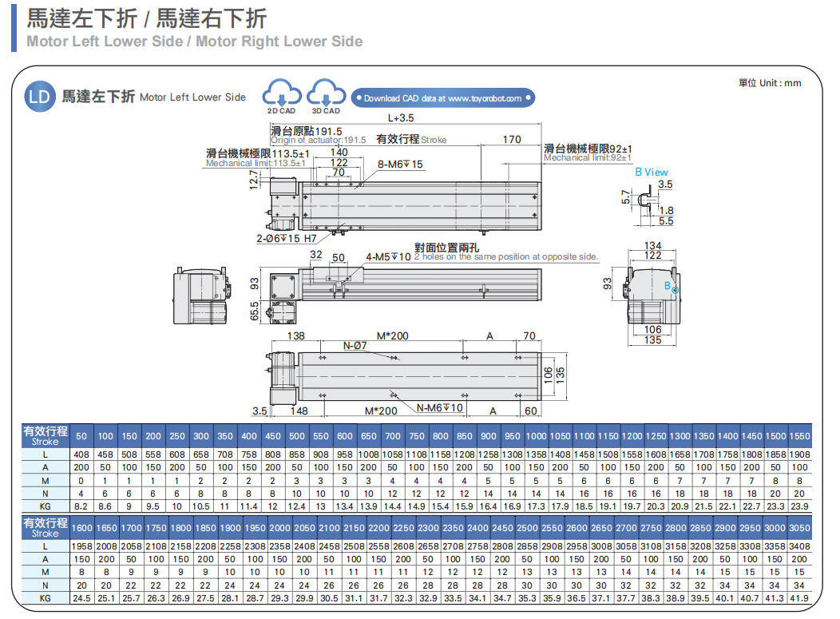Screen dimensions: 840x619
Task: Open the Download CAD data toyorobot.com link
Action: pos(442,98)
